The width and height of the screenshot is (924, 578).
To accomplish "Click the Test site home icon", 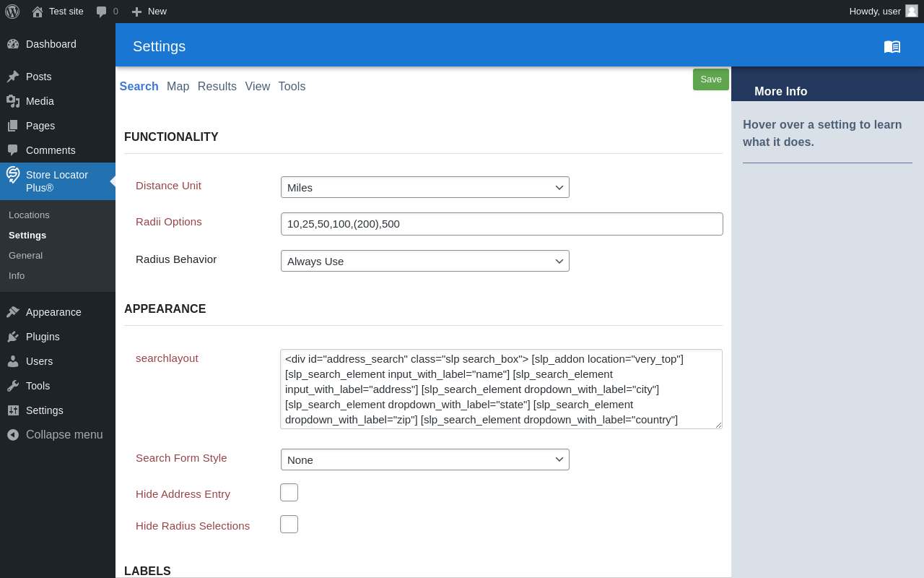I will 38,12.
